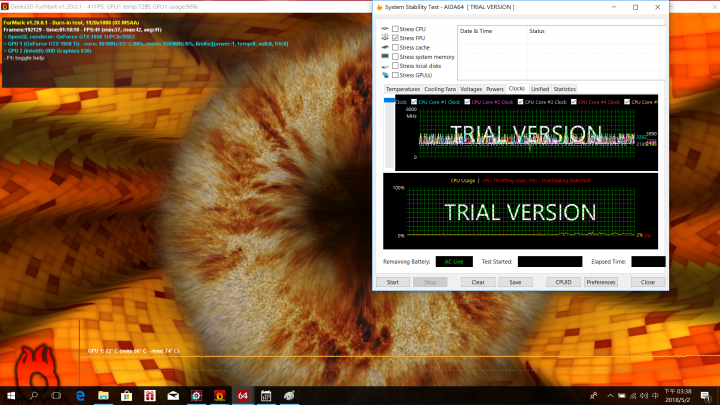Open Task View on the taskbar
Viewport: 720px width, 405px height.
tap(56, 395)
